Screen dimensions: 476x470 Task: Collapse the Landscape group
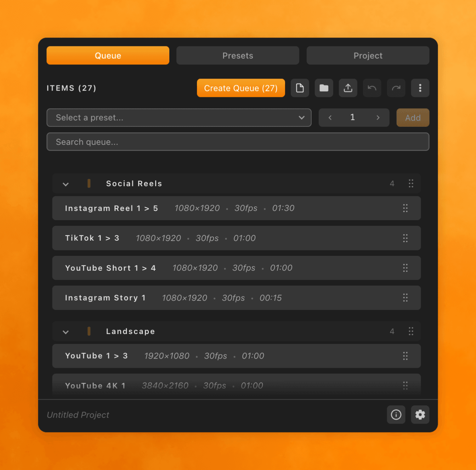tap(66, 332)
